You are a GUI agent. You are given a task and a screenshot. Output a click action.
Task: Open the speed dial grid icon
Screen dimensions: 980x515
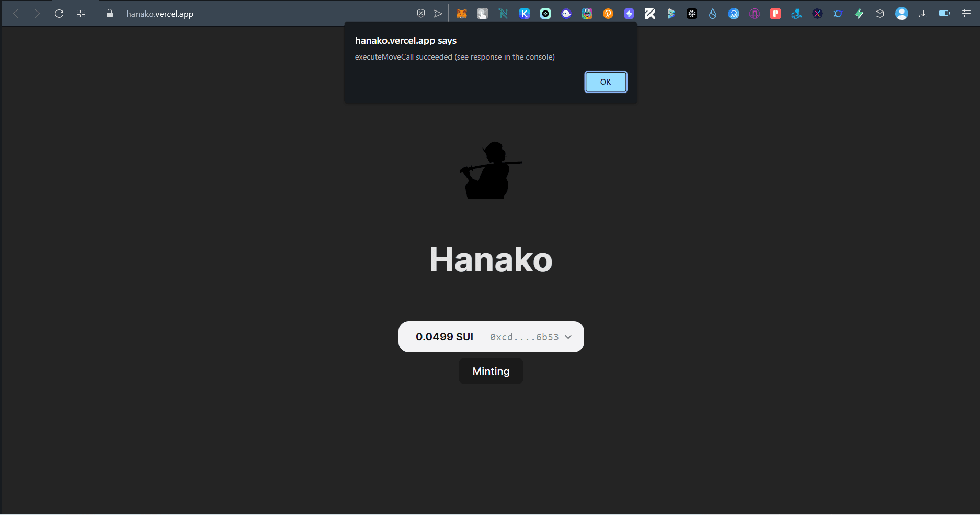click(81, 14)
